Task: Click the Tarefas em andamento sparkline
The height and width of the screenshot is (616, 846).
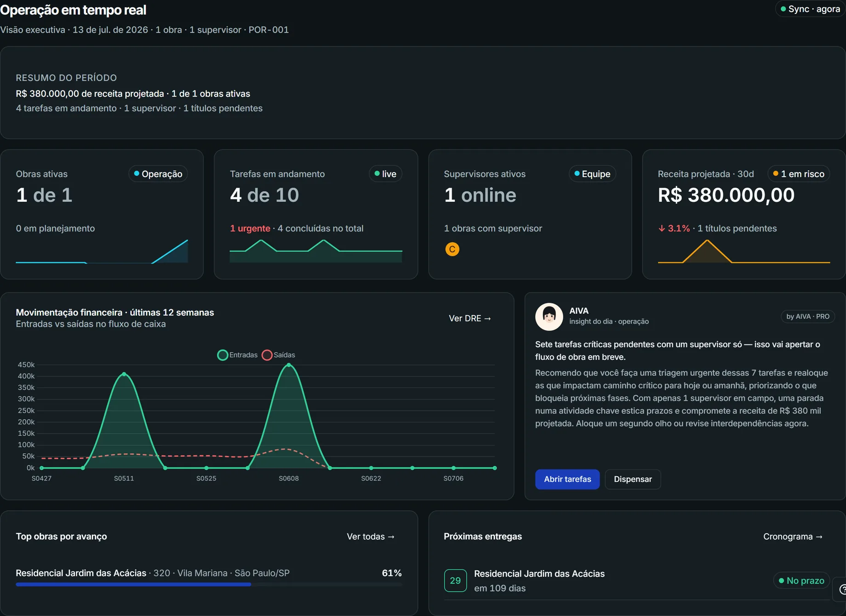Action: pyautogui.click(x=316, y=251)
